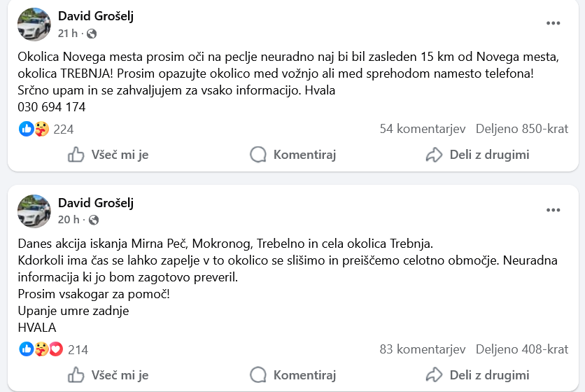The image size is (585, 392).
Task: Like the second post about Mirna Peč search
Action: (108, 375)
